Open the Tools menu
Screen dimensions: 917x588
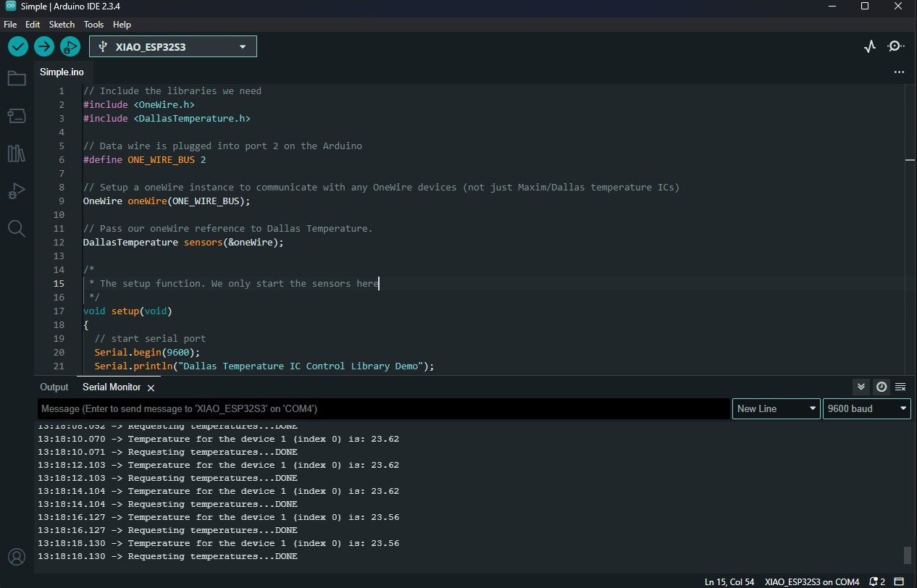(x=94, y=24)
